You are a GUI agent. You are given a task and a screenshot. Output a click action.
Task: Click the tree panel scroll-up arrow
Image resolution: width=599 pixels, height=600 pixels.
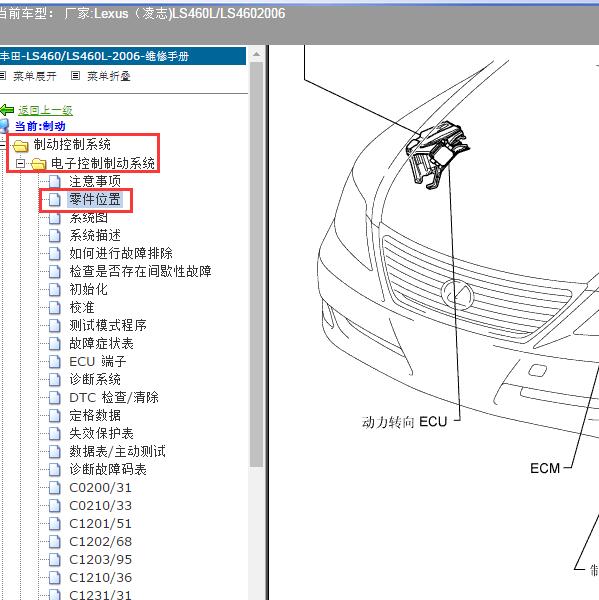[256, 55]
